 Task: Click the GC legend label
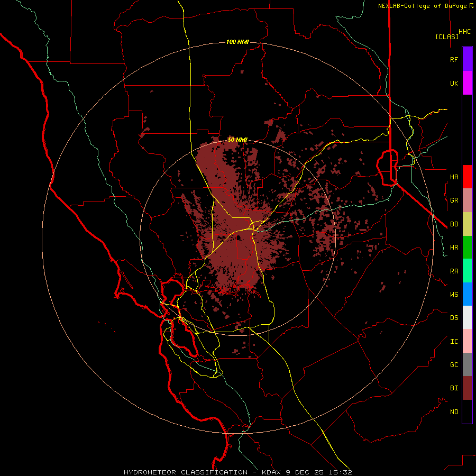pyautogui.click(x=454, y=365)
